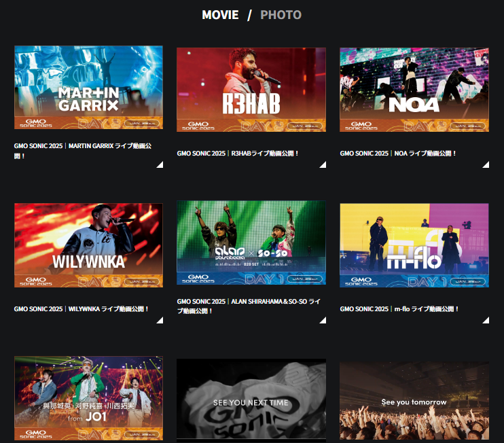This screenshot has height=443, width=504.
Task: Open the JO1 video thumbnail
Action: coord(88,398)
